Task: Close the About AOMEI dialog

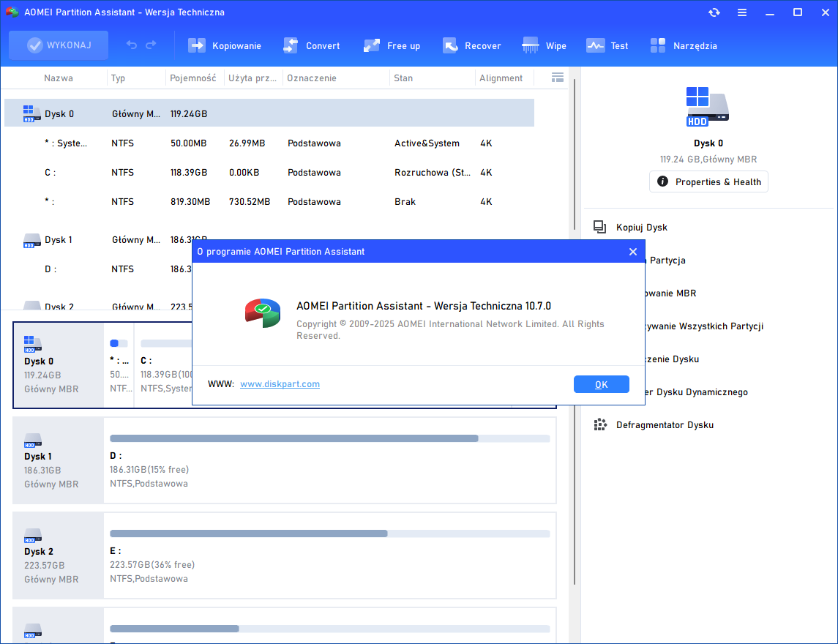Action: (633, 252)
